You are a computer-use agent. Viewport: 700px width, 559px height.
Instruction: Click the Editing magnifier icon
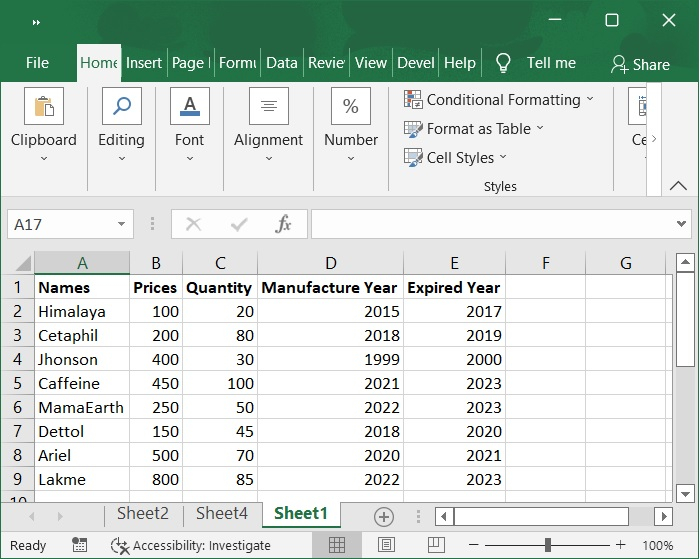(121, 106)
